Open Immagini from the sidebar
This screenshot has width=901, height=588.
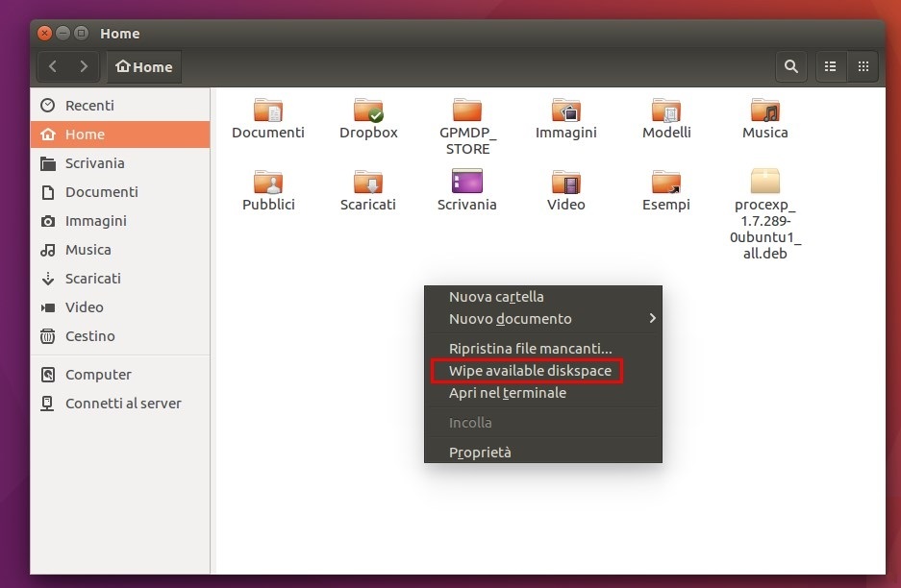click(120, 221)
